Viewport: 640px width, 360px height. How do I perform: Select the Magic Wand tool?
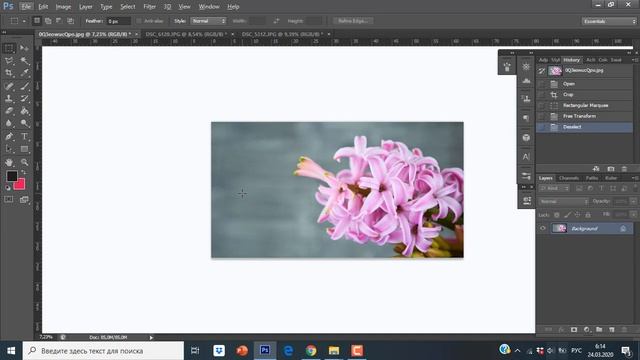tap(24, 61)
